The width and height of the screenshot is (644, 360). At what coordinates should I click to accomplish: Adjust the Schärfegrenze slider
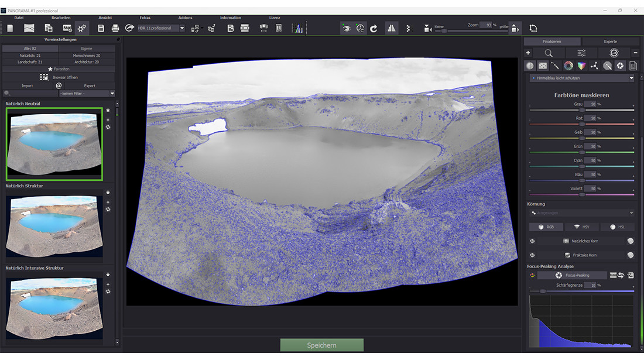pos(543,291)
